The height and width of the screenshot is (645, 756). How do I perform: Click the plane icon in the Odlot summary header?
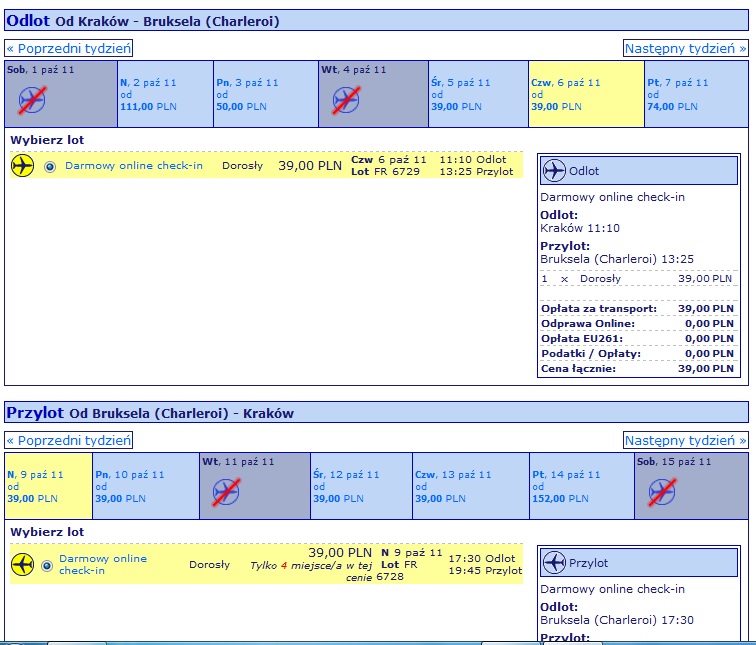[554, 171]
